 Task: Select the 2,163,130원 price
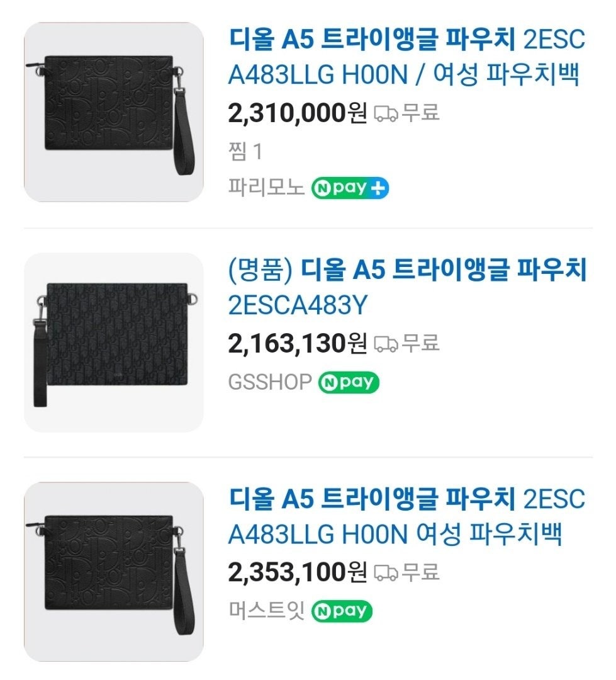coord(297,344)
